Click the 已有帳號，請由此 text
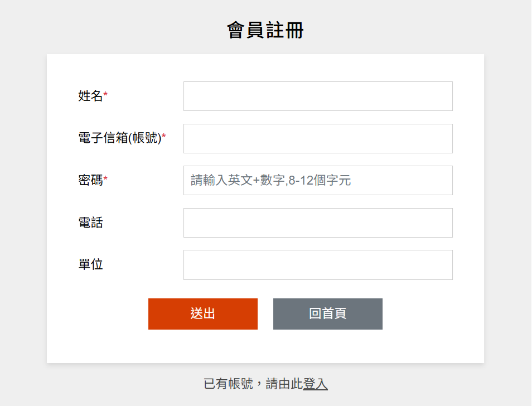 coord(253,384)
